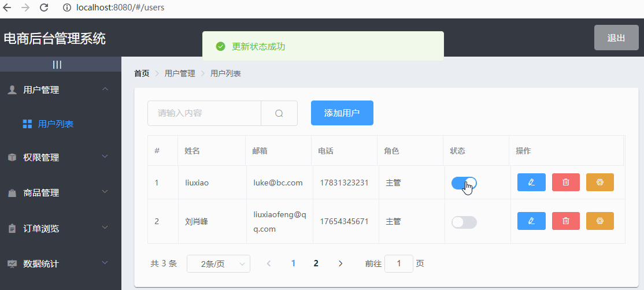Screen dimensions: 644x290
Task: Open the 数据统计 sidebar menu
Action: click(61, 264)
